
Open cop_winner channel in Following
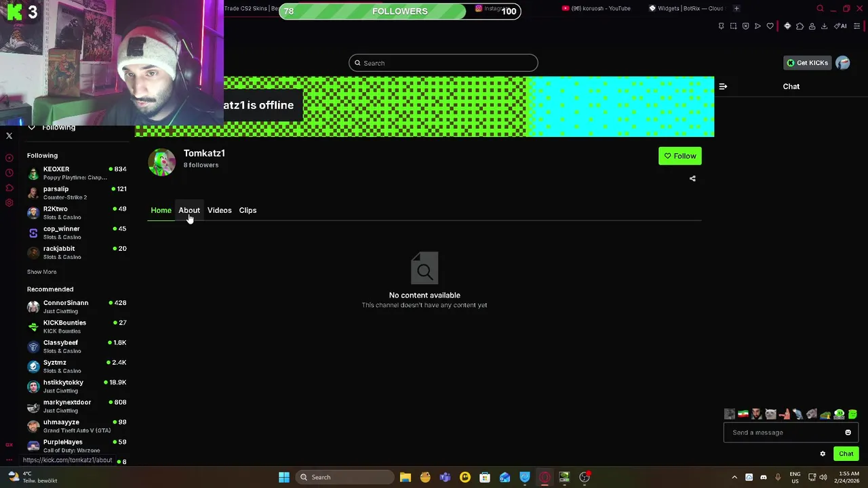point(77,232)
